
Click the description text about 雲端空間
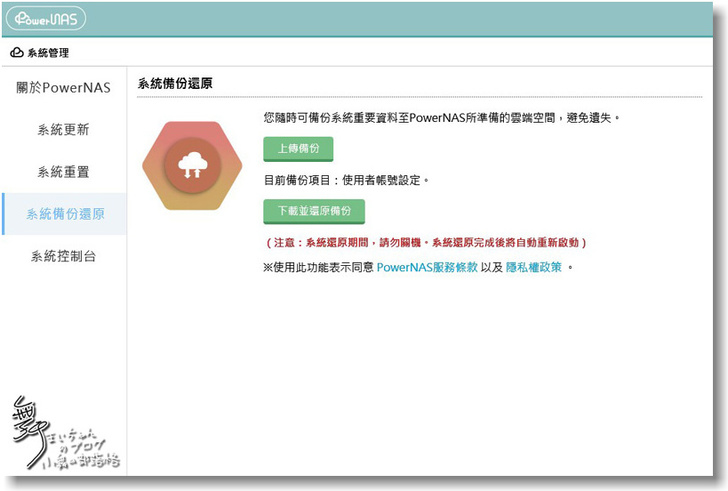442,118
